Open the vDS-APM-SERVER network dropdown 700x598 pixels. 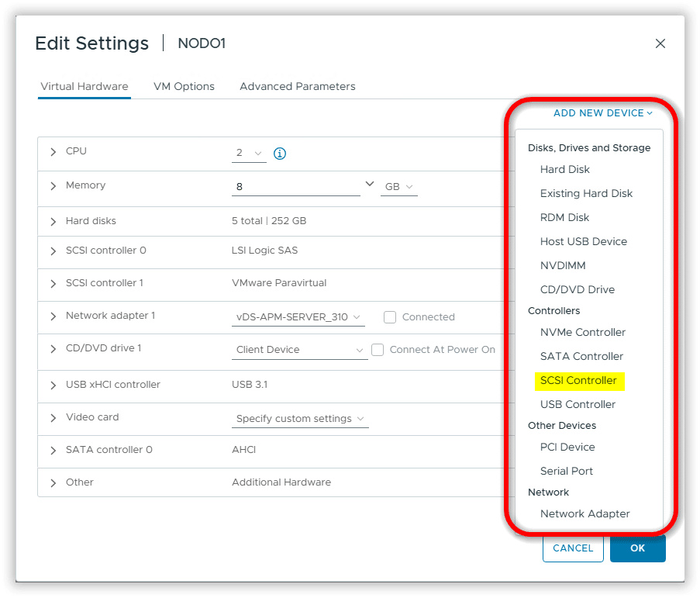pyautogui.click(x=299, y=317)
